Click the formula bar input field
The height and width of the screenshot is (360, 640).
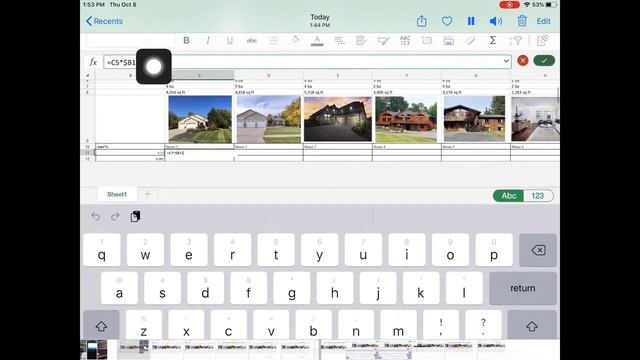click(x=307, y=62)
